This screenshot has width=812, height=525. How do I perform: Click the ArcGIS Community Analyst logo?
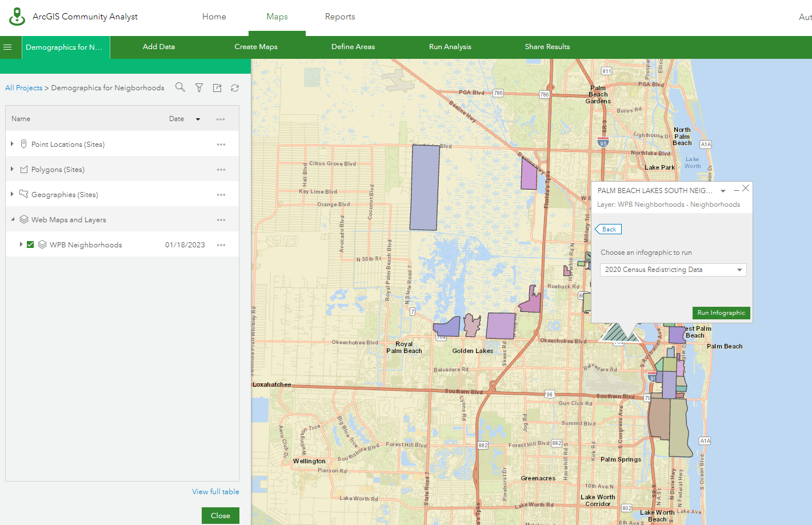point(17,17)
